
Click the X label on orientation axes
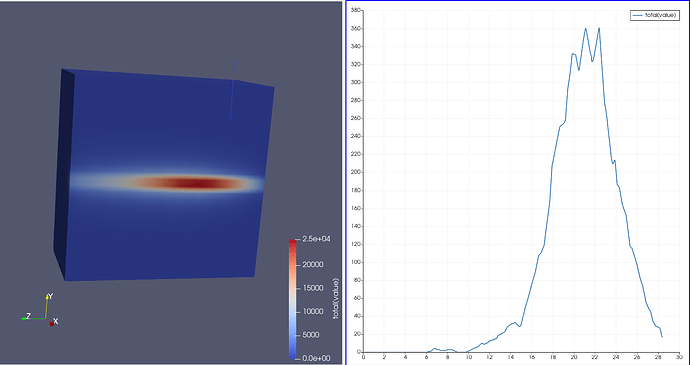click(56, 322)
